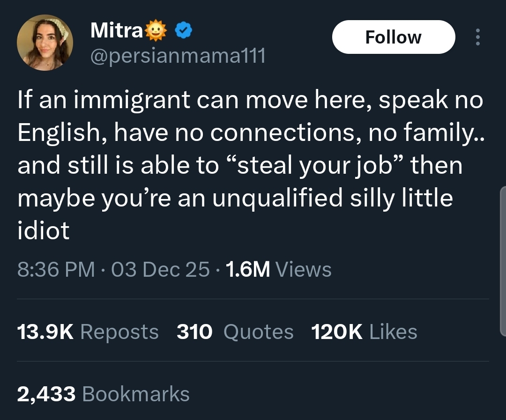Click the sun emoji beside Mitra
Viewport: 506px width, 420px height.
(157, 31)
